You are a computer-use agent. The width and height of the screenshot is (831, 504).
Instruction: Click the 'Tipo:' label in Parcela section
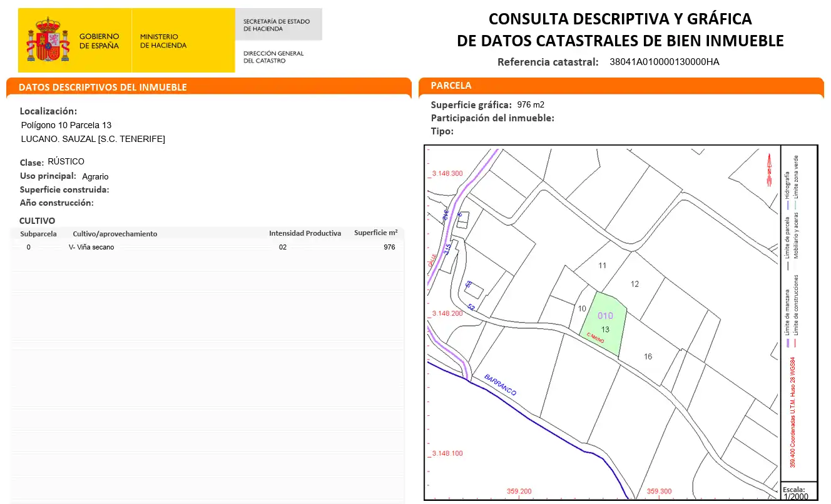click(x=442, y=131)
